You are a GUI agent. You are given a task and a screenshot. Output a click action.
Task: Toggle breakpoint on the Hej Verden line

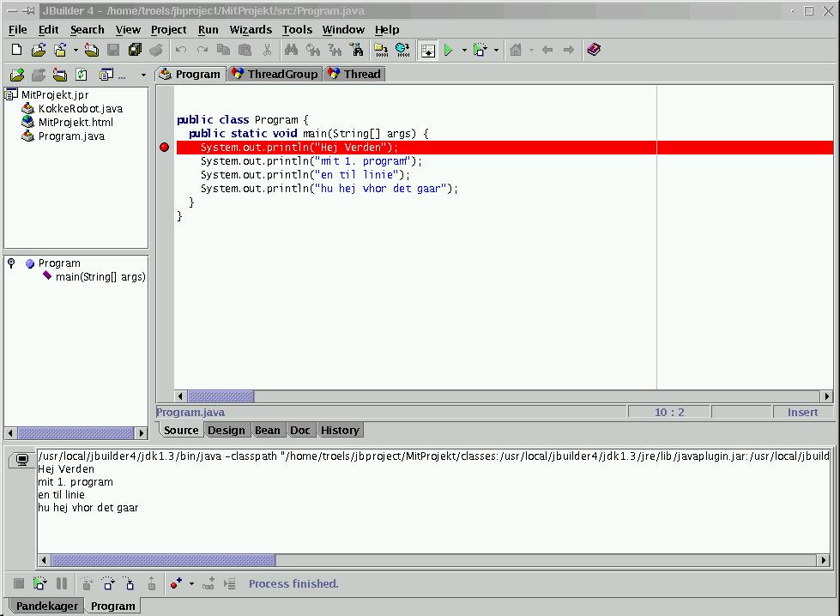point(165,148)
